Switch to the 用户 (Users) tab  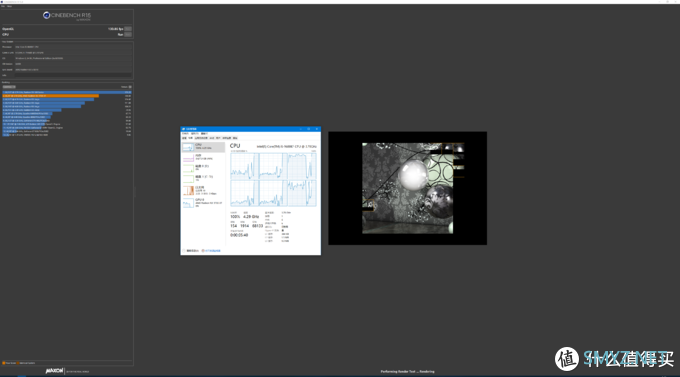pos(218,138)
